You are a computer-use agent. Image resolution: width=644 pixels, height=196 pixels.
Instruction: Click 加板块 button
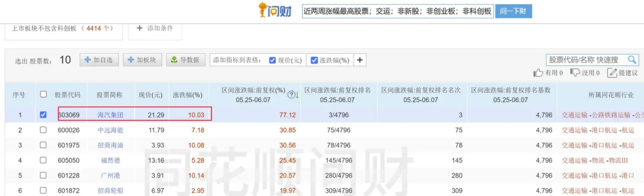coord(142,60)
